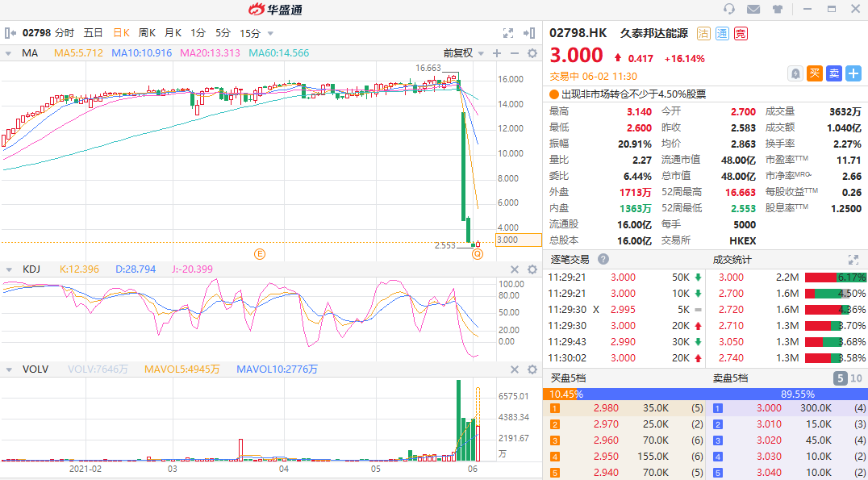
Task: Click the 52周最高 16.663 value
Action: pyautogui.click(x=740, y=192)
